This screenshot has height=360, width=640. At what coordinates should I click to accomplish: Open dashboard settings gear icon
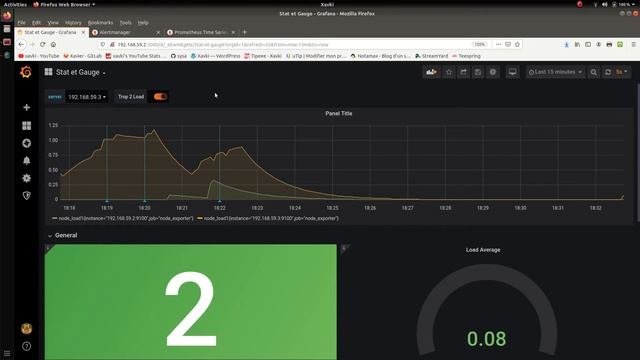coord(493,72)
